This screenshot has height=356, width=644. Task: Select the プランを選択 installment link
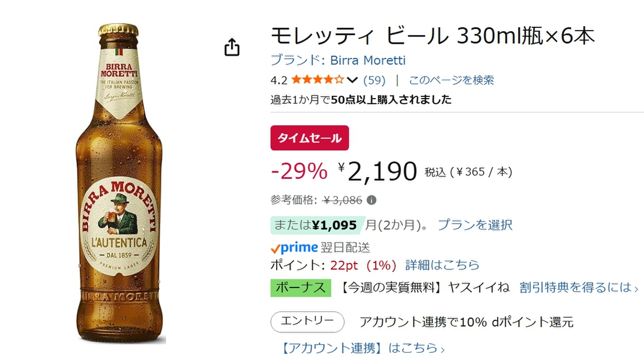[475, 225]
